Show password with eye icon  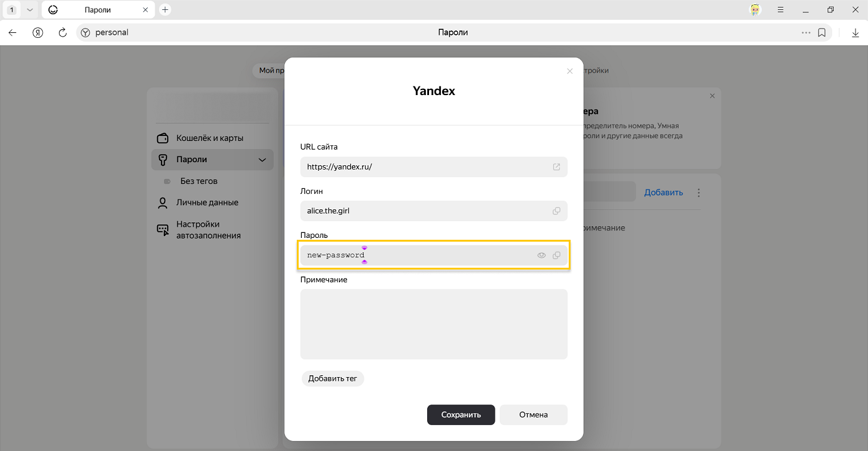coord(541,255)
